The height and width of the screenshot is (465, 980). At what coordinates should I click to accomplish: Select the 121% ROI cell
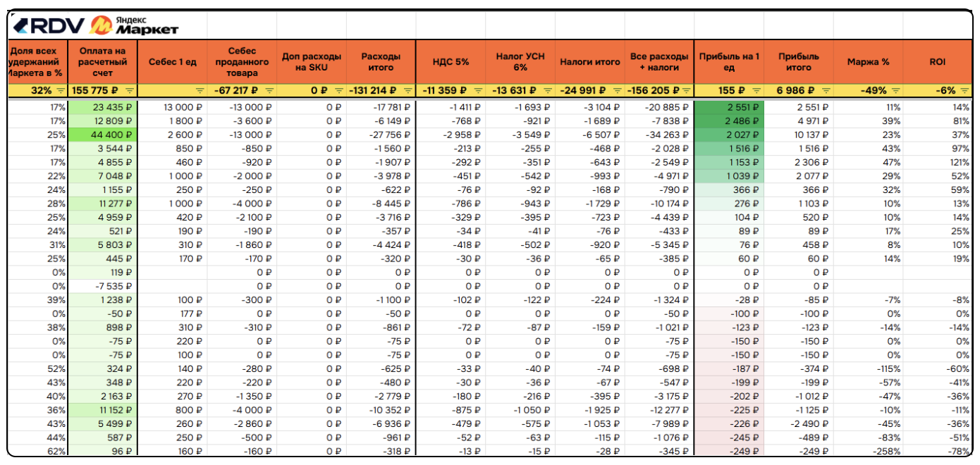point(938,162)
